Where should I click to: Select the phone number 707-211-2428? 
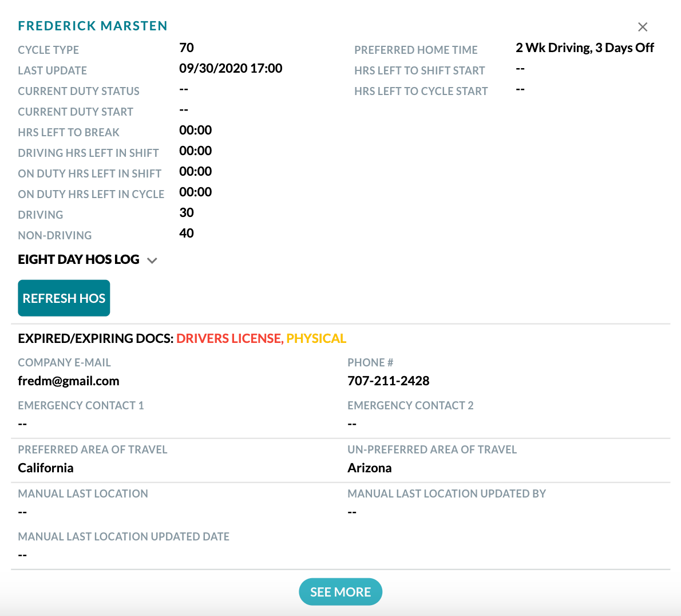388,380
